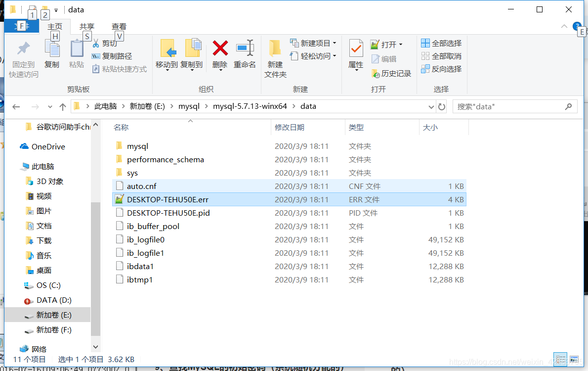Sort by the Type (类型) column header
Viewport: 588px width, 371px height.
pyautogui.click(x=356, y=127)
